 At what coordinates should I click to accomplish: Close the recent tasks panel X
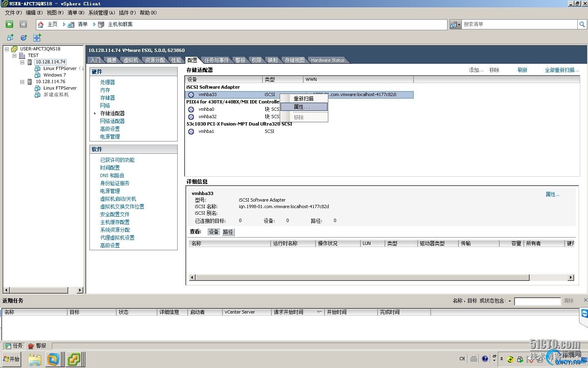(585, 300)
